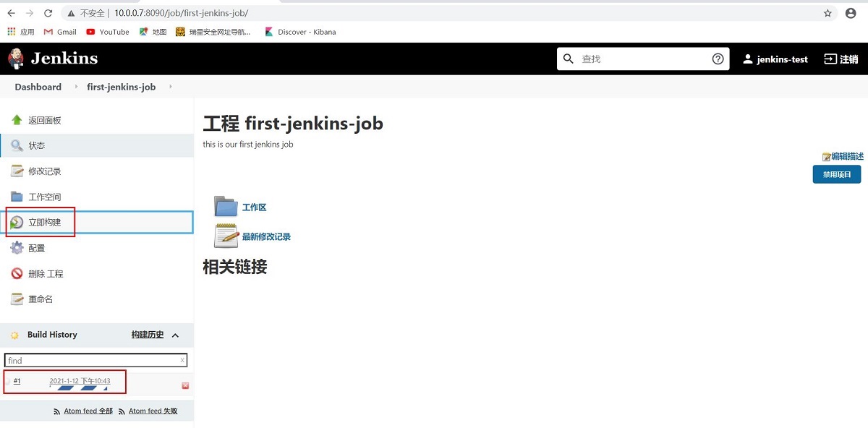Click the Atom feed 全部 link

[88, 411]
